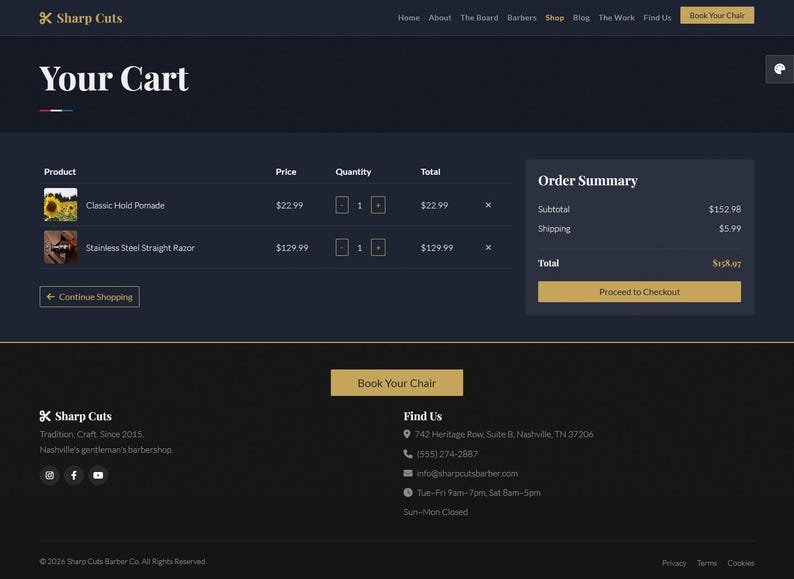Click Classic Hold Pomade product name
This screenshot has height=579, width=794.
125,206
